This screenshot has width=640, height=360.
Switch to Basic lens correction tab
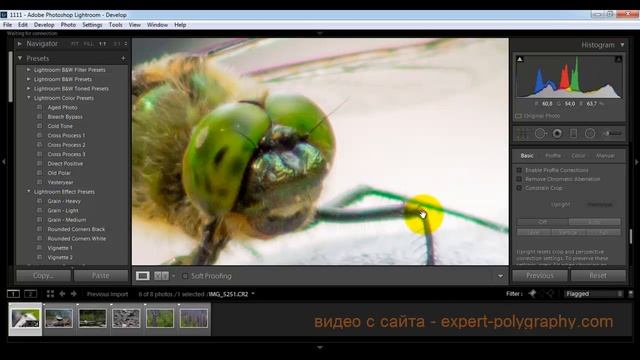click(x=527, y=156)
